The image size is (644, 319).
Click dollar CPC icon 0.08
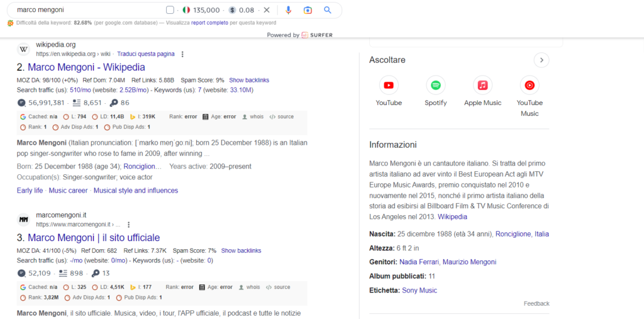coord(233,10)
